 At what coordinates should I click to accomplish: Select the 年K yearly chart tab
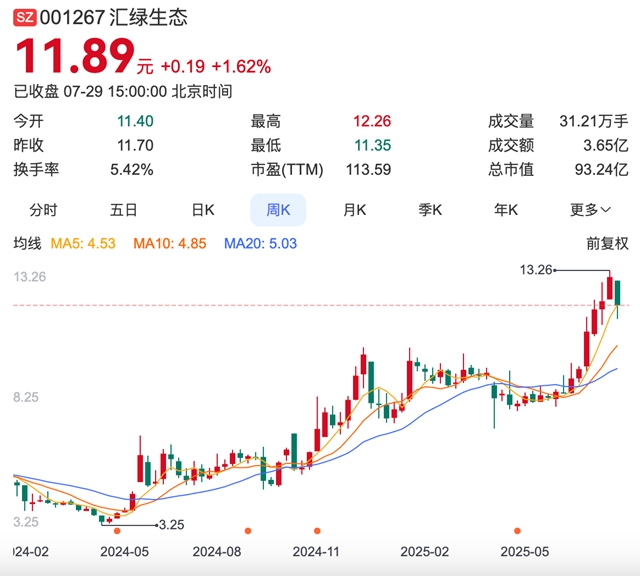pos(506,210)
